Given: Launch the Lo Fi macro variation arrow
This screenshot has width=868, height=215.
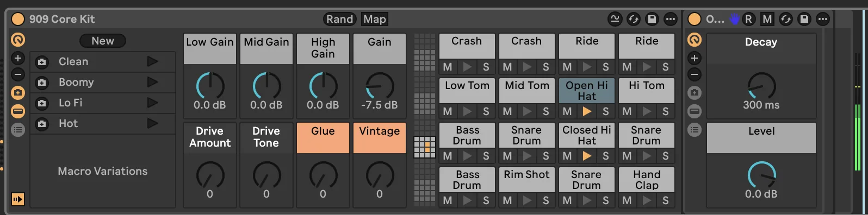Looking at the screenshot, I should click(153, 103).
